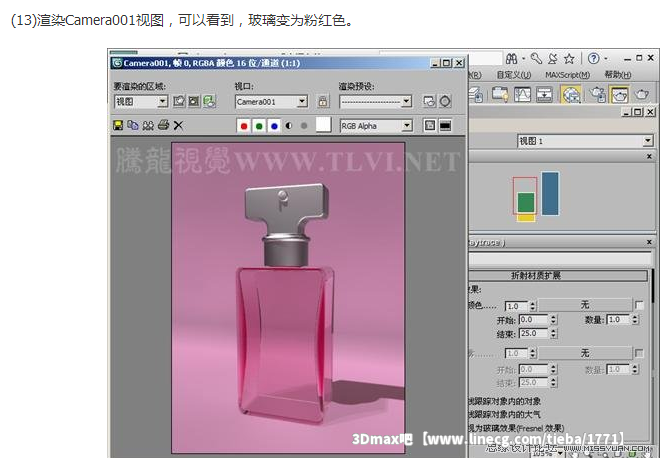Open the 帮助(H) menu

[617, 75]
